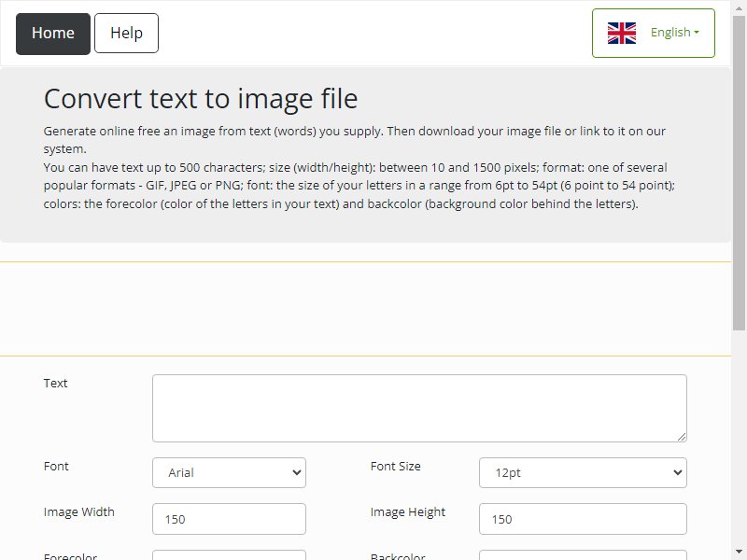The height and width of the screenshot is (560, 747).
Task: Click the Image Height label
Action: tap(408, 512)
